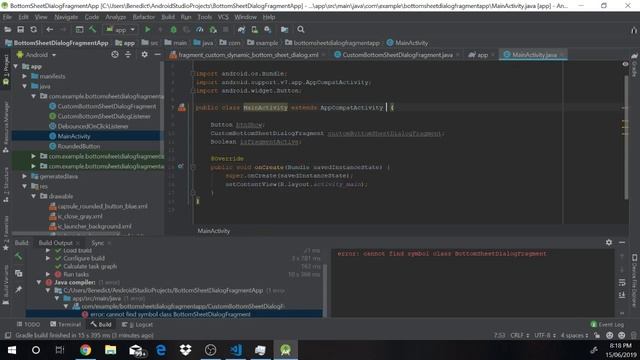640x360 pixels.
Task: Click the 4 spaces indent status
Action: (x=575, y=336)
